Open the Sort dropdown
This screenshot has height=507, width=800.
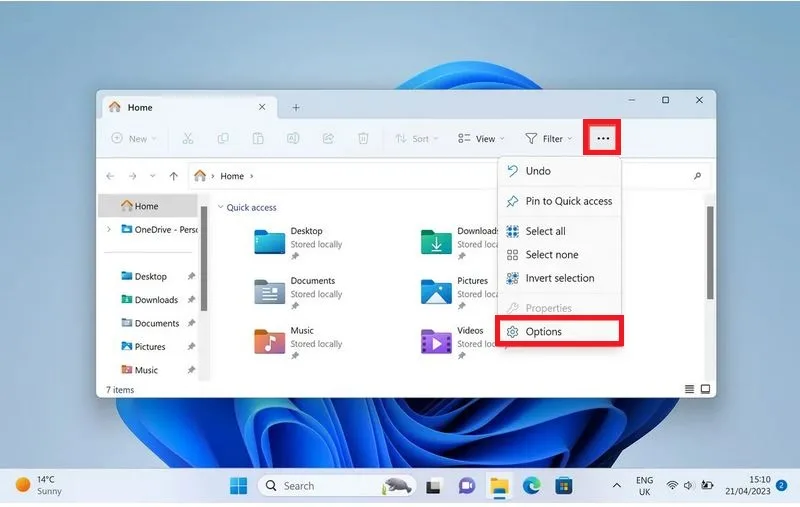point(416,138)
